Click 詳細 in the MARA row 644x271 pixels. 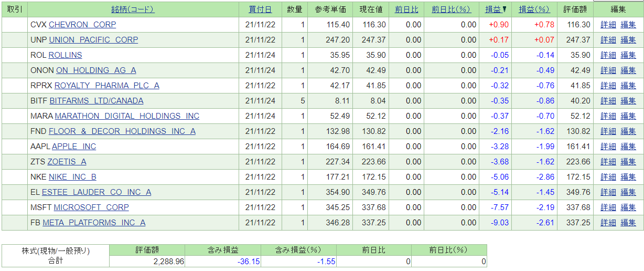[x=608, y=116]
